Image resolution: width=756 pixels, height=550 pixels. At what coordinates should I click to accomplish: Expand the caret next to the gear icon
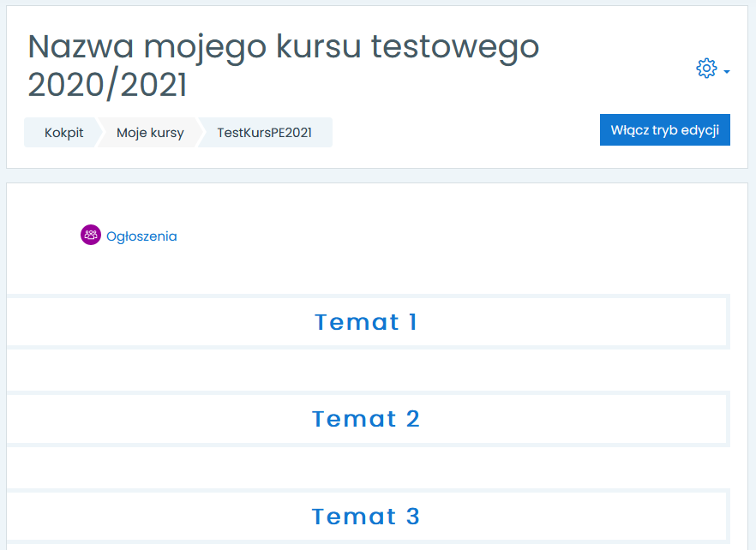pos(727,72)
